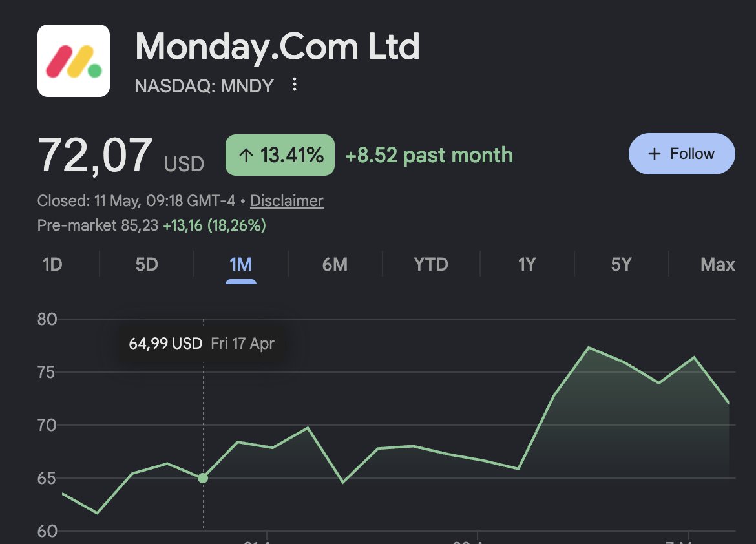Click the +13,16 (18,26%) pre-market change
Image resolution: width=756 pixels, height=544 pixels.
(215, 225)
